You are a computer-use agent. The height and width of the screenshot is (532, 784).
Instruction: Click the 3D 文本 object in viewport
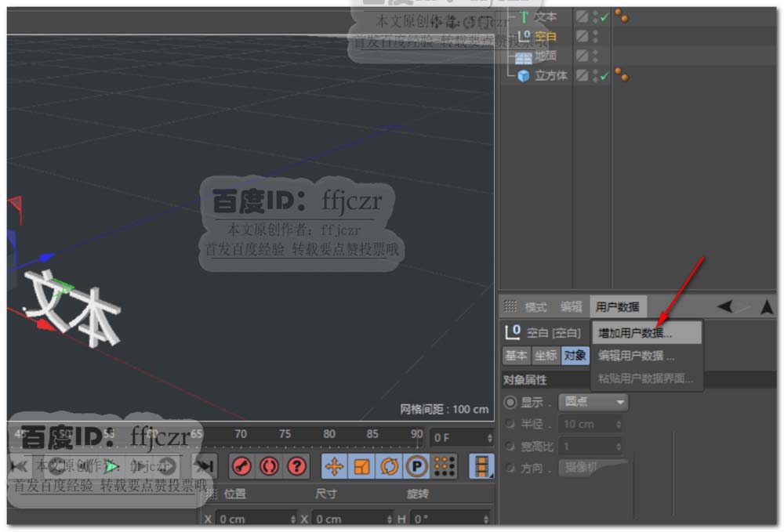(72, 309)
